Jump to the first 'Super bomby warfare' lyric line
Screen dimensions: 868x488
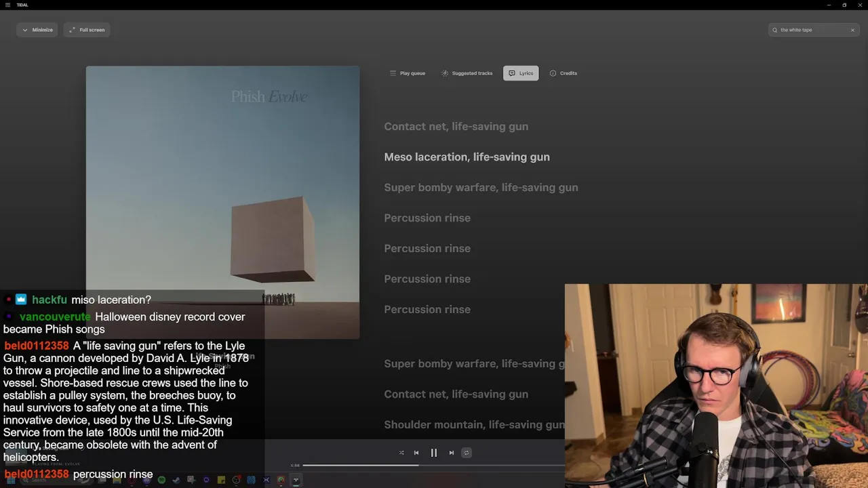tap(481, 188)
